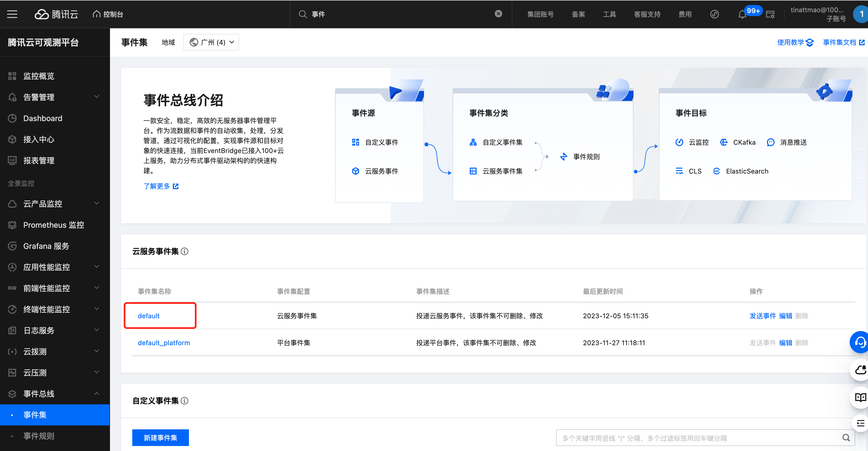Viewport: 868px width, 451px height.
Task: Click the search magnifier in filter box
Action: coord(846,437)
